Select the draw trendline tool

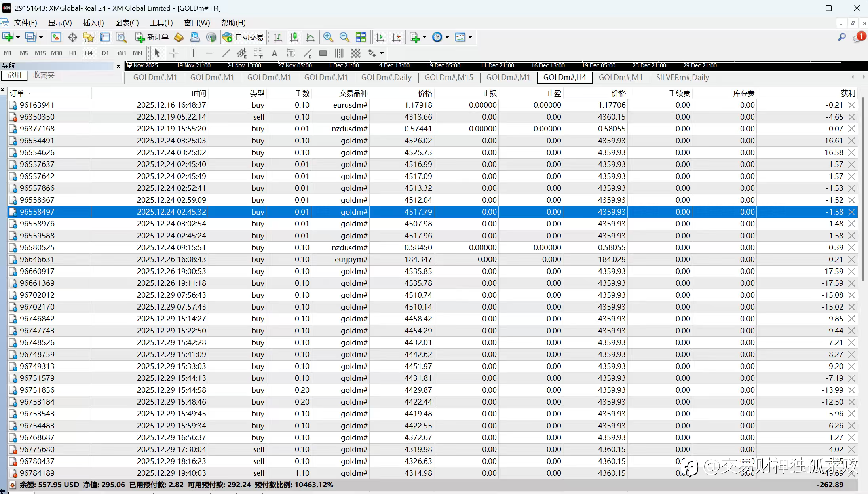(x=226, y=53)
